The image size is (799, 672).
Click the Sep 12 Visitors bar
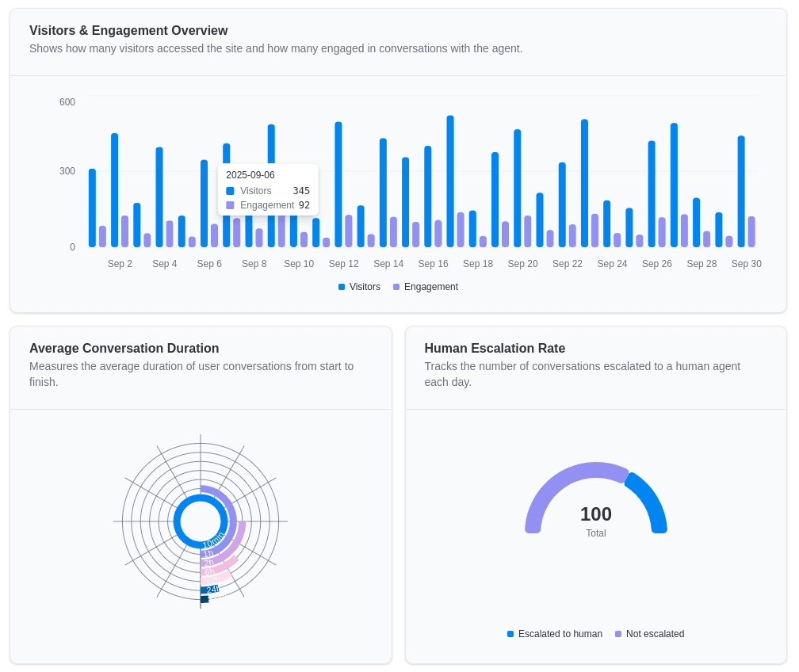338,184
